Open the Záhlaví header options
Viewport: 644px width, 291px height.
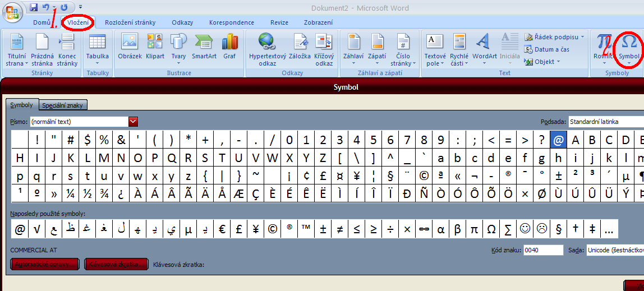(x=353, y=50)
